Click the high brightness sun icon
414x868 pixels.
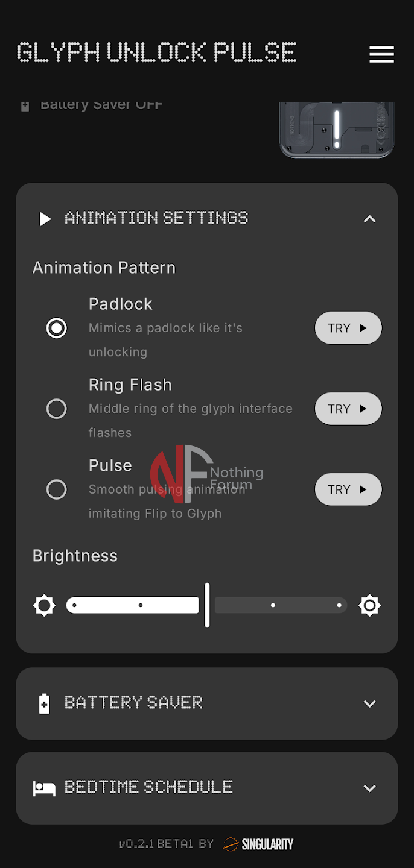(369, 605)
